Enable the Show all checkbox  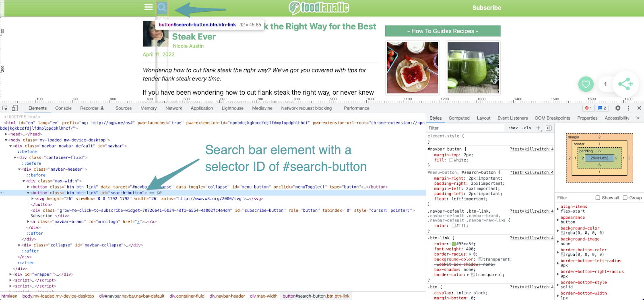[x=598, y=198]
